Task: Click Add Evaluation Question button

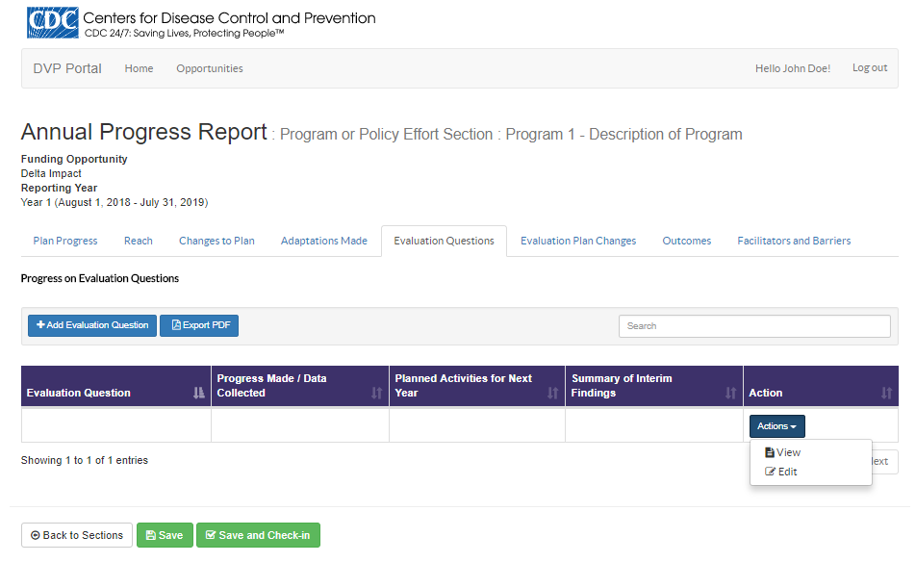Action: pyautogui.click(x=92, y=325)
